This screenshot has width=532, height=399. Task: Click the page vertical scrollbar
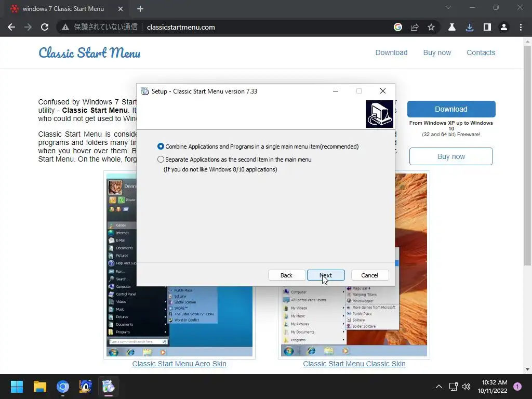coord(527,155)
